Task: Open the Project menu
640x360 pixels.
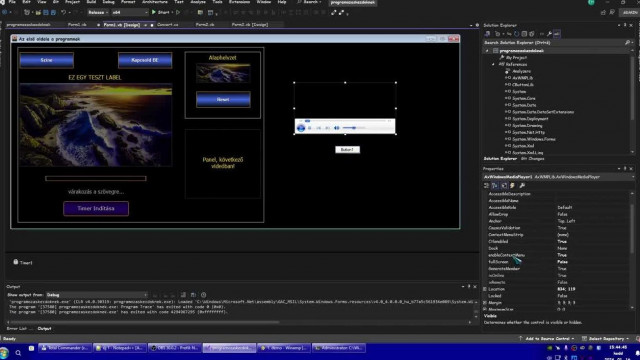Action: coord(72,2)
